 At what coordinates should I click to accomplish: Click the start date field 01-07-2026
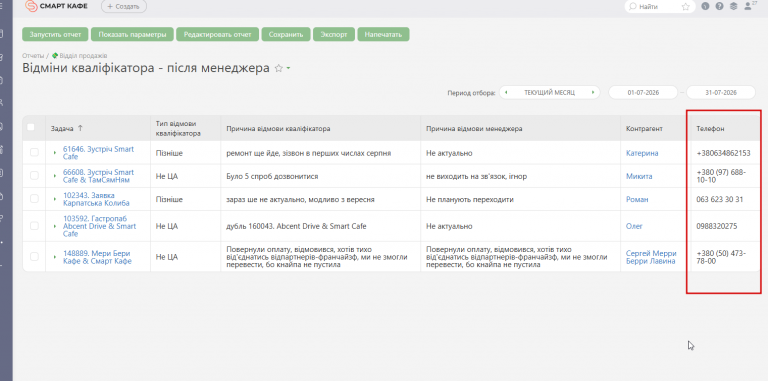tap(643, 92)
